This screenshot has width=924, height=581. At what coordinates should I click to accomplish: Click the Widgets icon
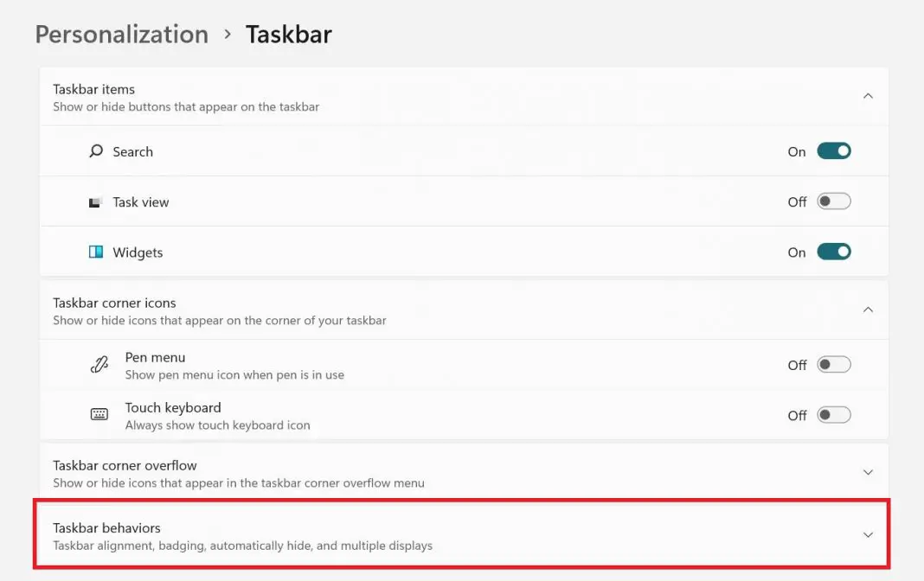(96, 252)
